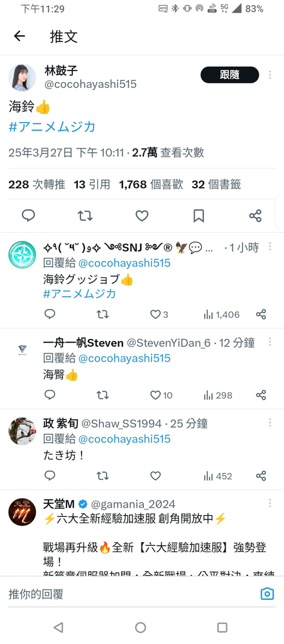
Task: Share the main tweet
Action: (x=255, y=215)
